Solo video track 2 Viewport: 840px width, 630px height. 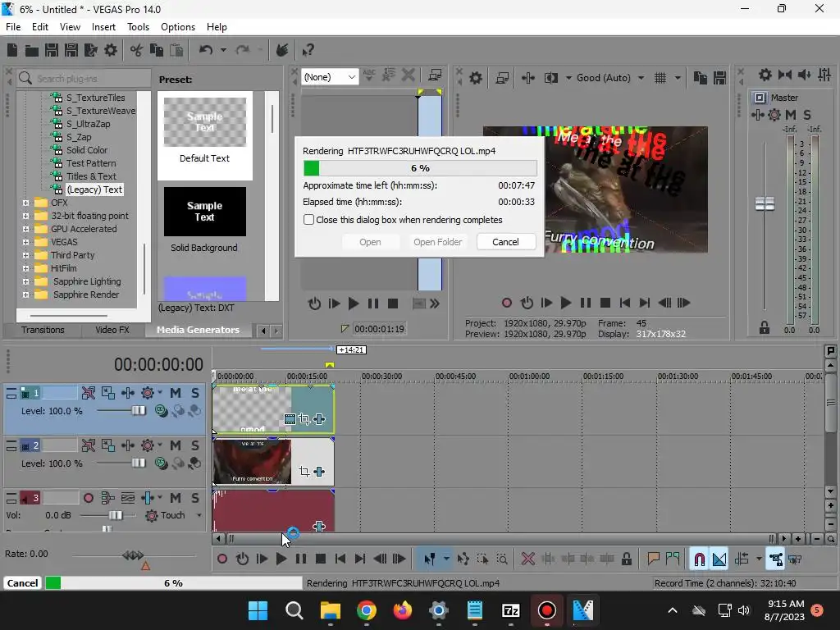195,445
